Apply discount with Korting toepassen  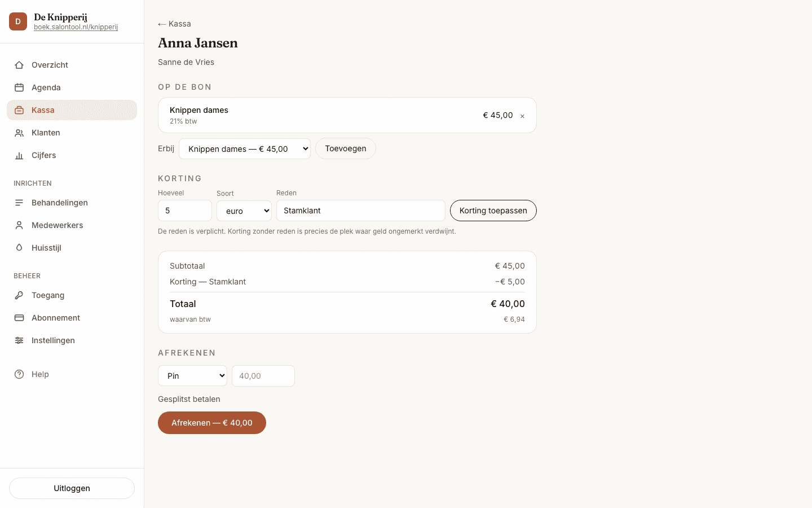click(493, 211)
